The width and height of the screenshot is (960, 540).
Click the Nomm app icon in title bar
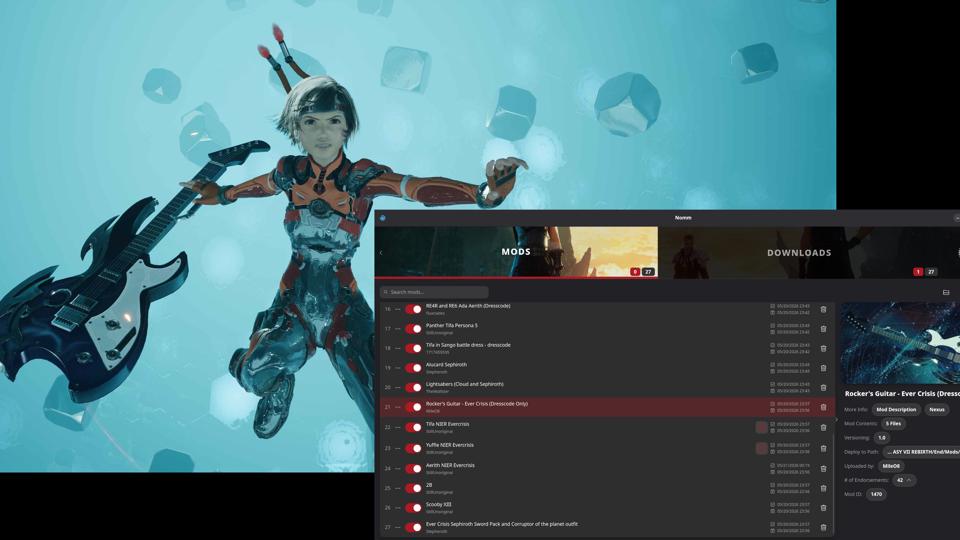pos(383,218)
